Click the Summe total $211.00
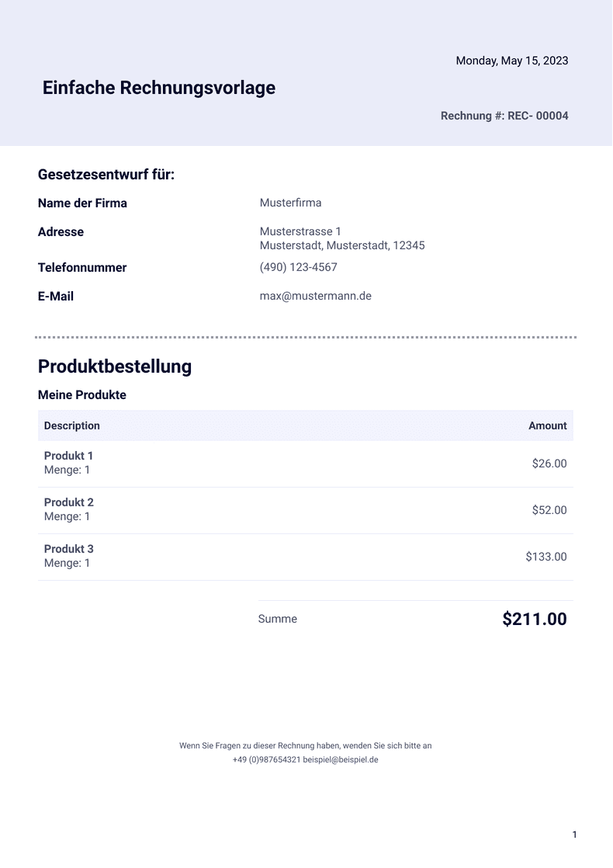 (x=535, y=619)
